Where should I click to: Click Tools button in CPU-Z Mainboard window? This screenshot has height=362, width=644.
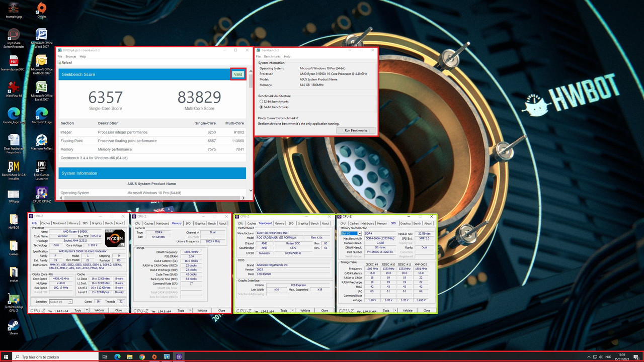pyautogui.click(x=284, y=310)
